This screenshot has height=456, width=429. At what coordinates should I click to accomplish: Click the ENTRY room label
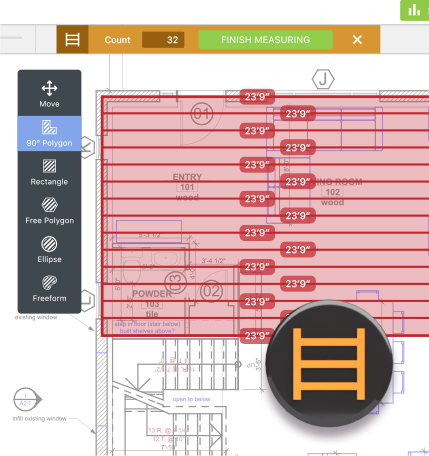click(x=187, y=177)
